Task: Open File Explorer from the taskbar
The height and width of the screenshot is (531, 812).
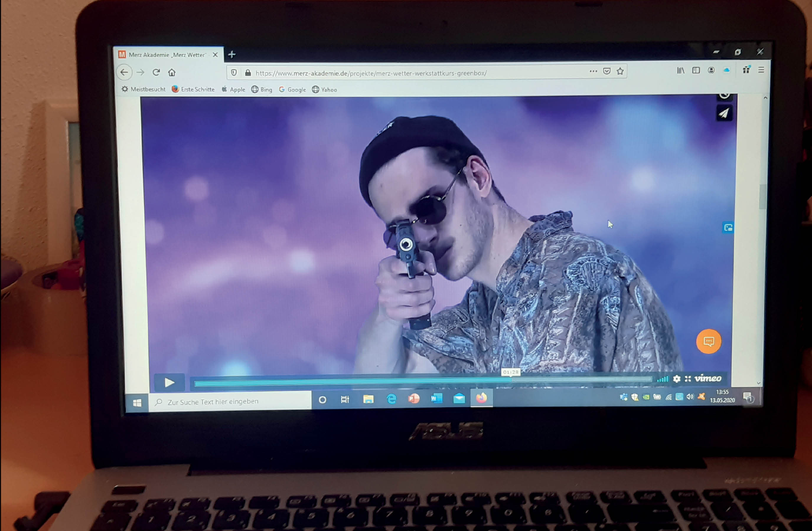Action: click(368, 399)
